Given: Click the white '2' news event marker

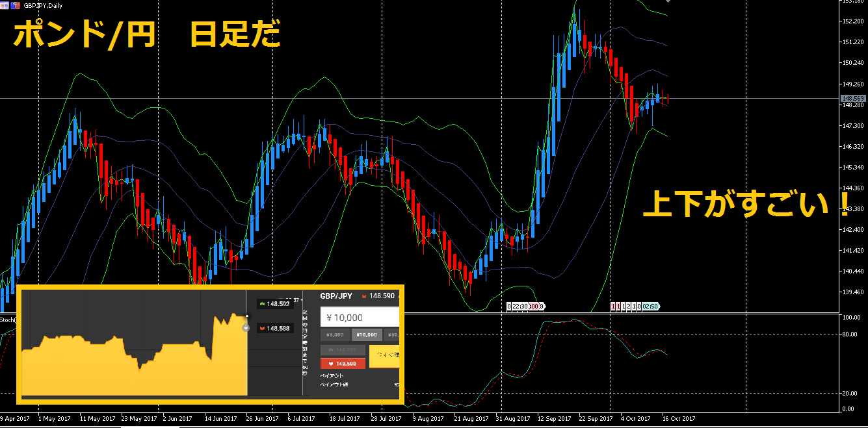Looking at the screenshot, I should (x=629, y=306).
